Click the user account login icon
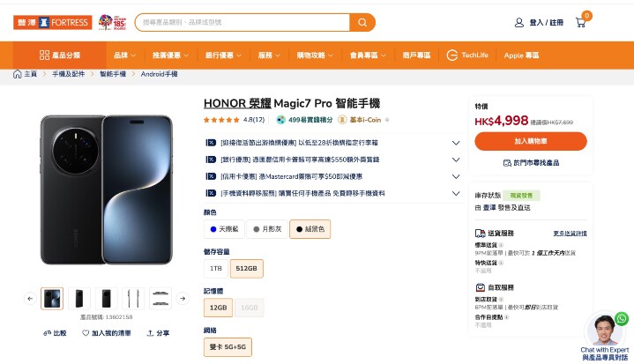Viewport: 634px width, 364px height. [519, 22]
